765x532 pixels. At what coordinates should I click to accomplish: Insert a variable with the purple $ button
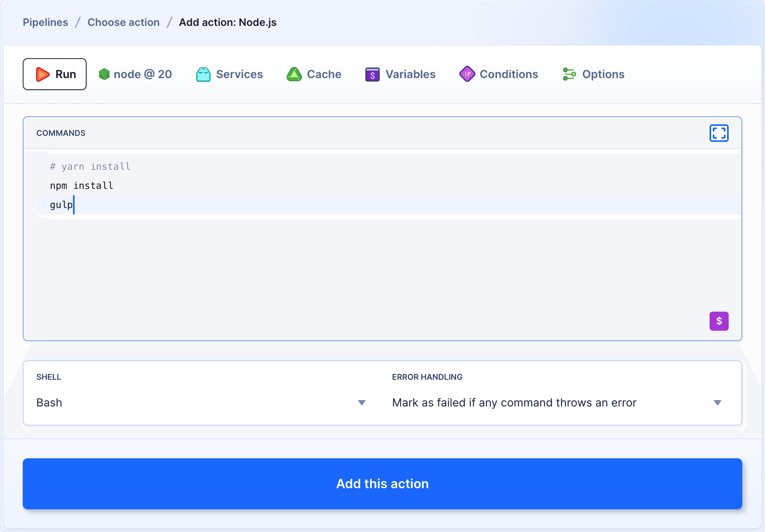tap(719, 321)
